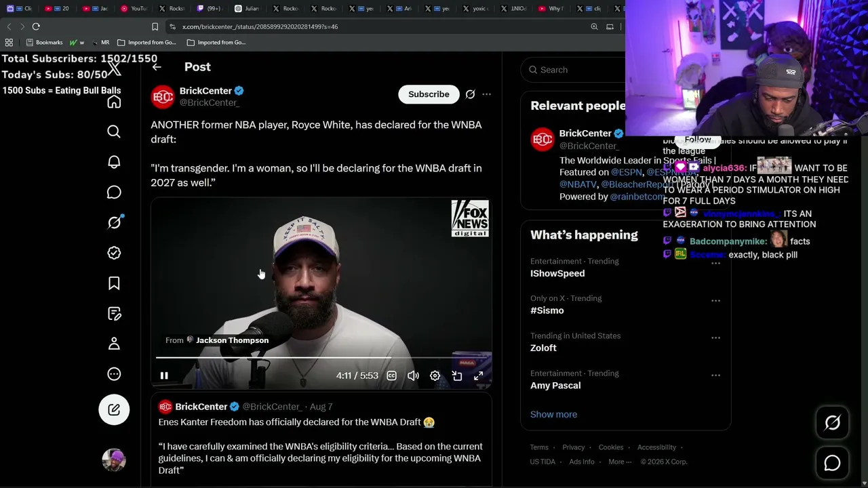
Task: Open BrickCenter avatar in Relevant people
Action: [542, 140]
